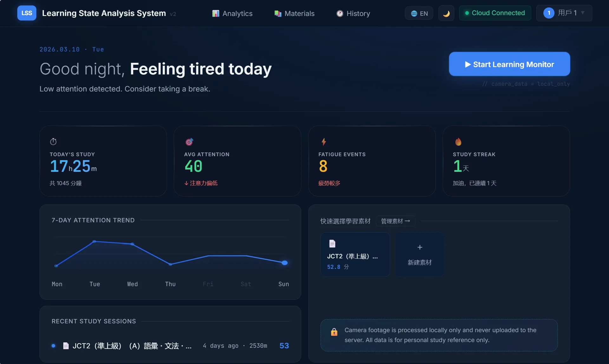Open the Materials section from navbar
This screenshot has width=609, height=364.
pyautogui.click(x=294, y=13)
